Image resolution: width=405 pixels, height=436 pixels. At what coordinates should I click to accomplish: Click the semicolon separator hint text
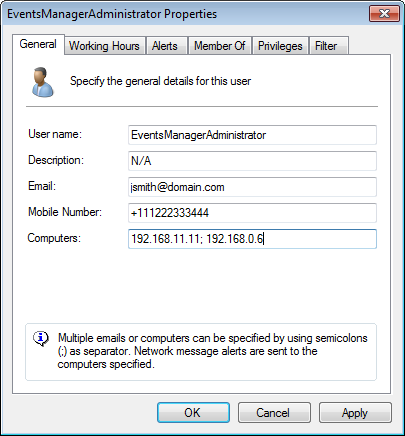coord(212,351)
